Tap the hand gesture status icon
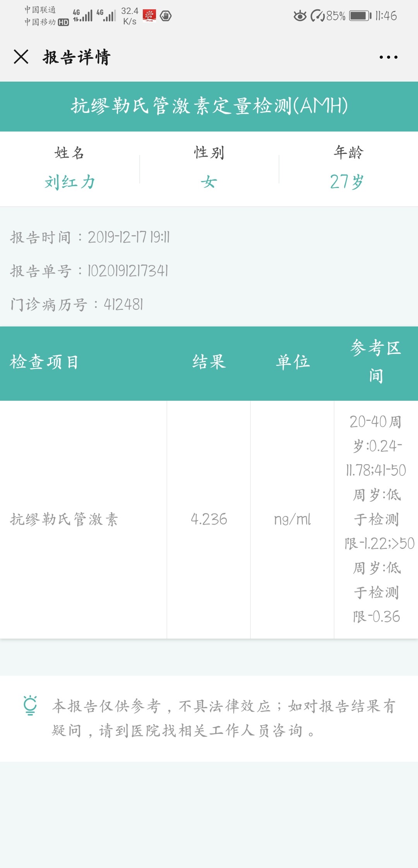 (166, 16)
